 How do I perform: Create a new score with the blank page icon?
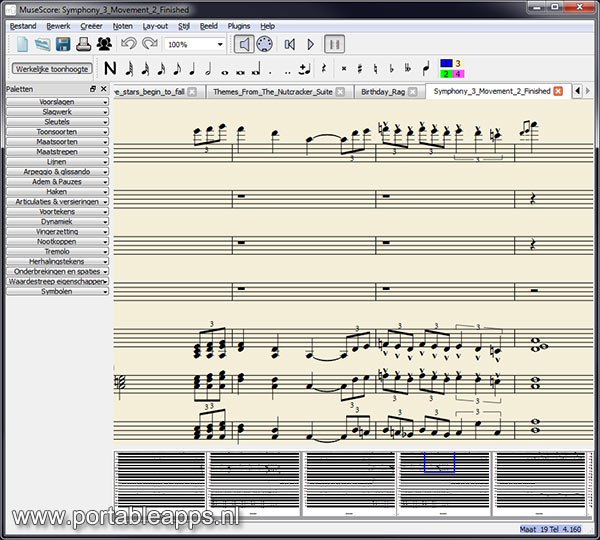pos(22,44)
